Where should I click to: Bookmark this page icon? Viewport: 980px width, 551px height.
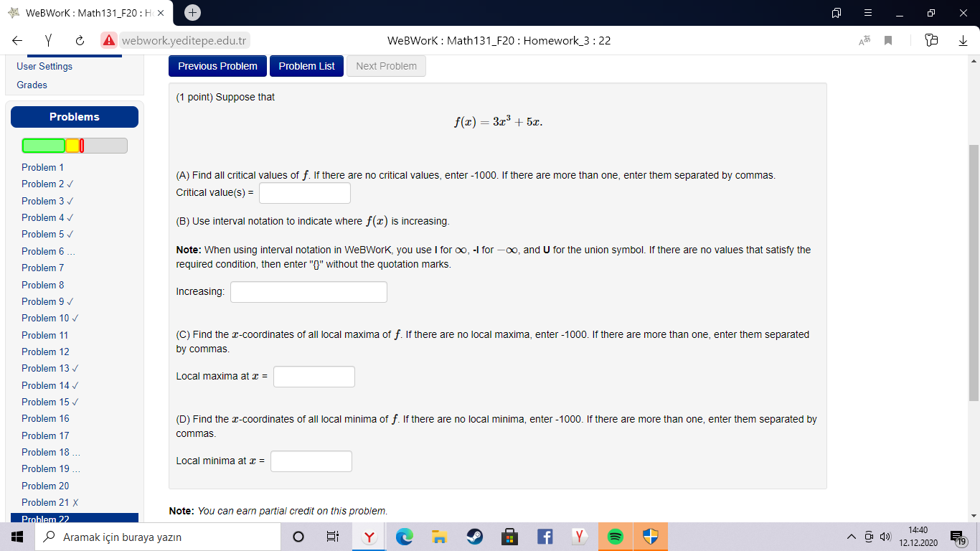point(888,41)
